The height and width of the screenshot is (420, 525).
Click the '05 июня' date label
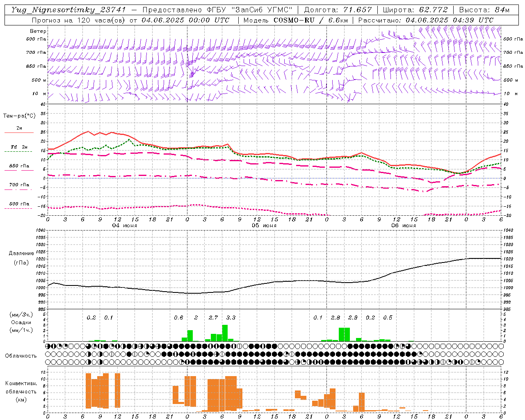click(x=264, y=226)
